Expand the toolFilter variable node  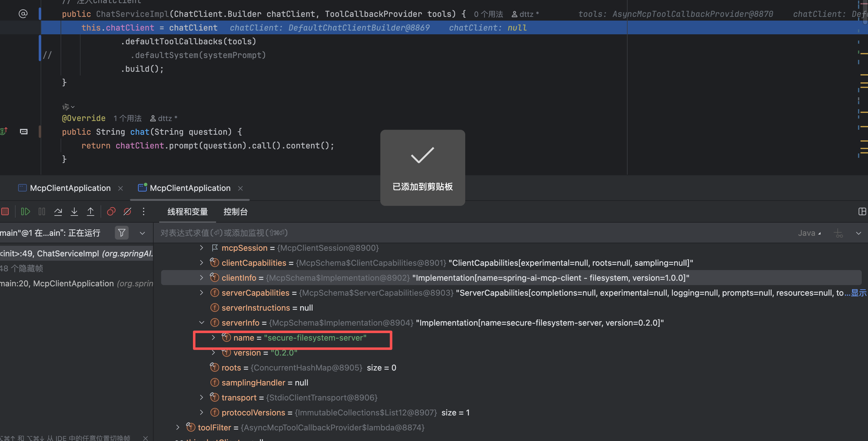tap(178, 428)
